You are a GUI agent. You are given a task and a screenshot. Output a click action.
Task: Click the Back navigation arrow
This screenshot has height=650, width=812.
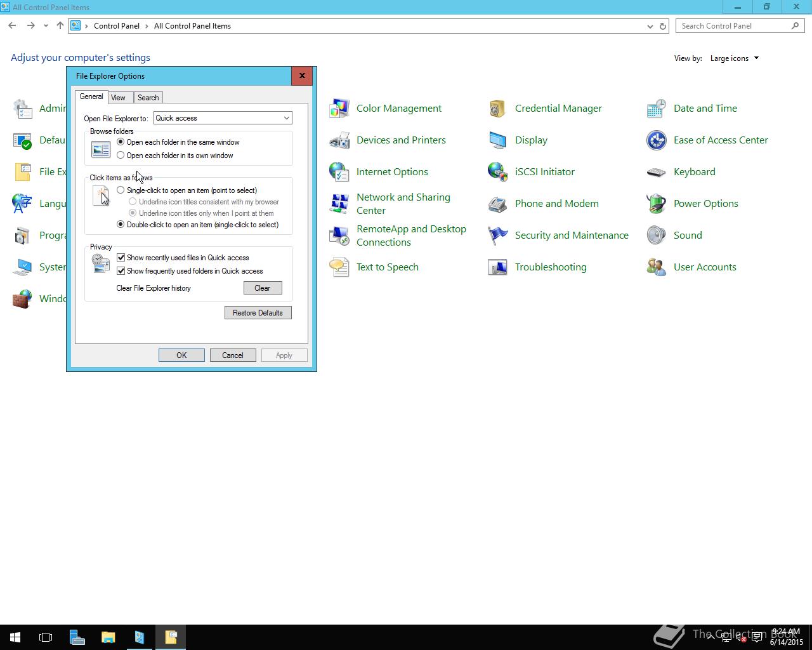coord(12,26)
